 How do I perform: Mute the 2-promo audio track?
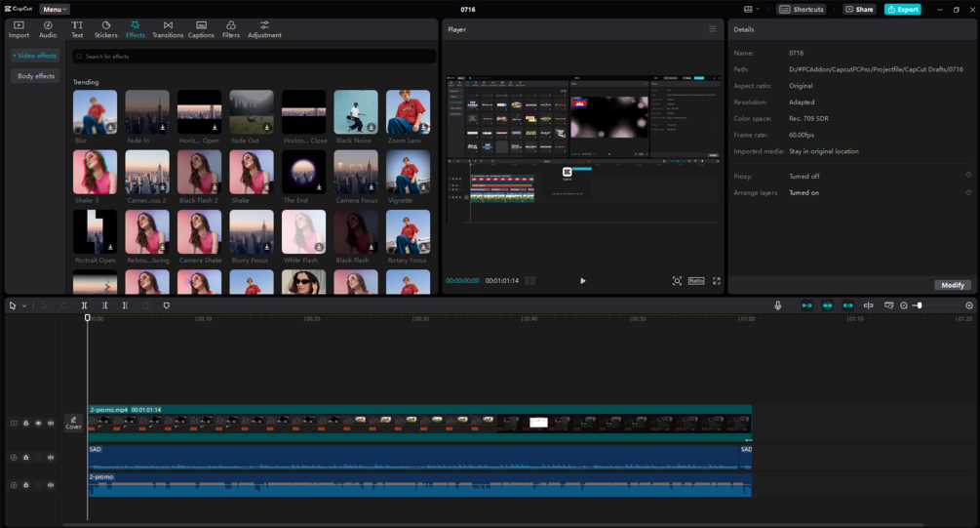51,485
